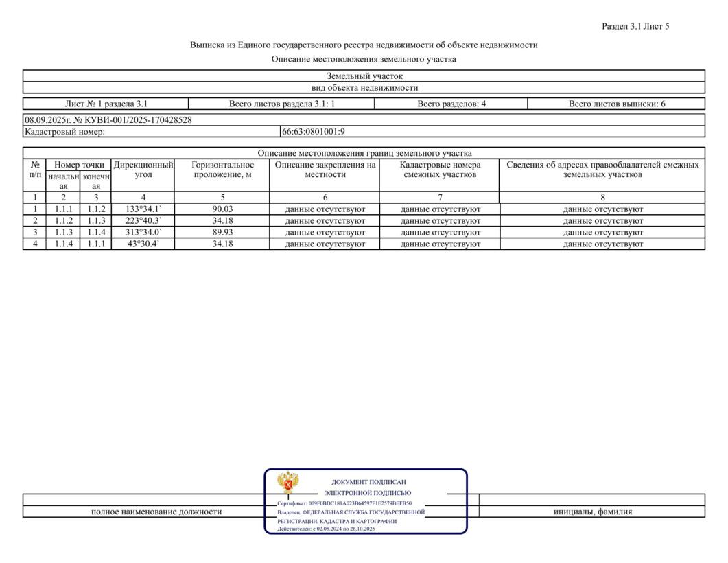728x563 pixels.
Task: Click the 'полное наименование должности' field
Action: (156, 512)
